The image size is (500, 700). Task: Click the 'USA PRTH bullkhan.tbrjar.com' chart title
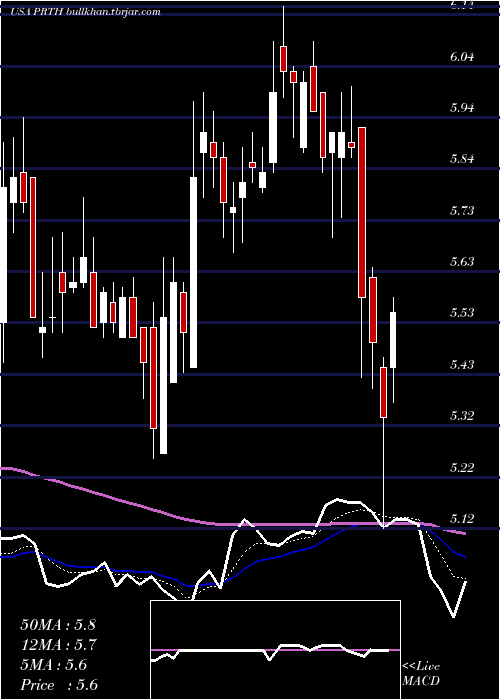(86, 12)
